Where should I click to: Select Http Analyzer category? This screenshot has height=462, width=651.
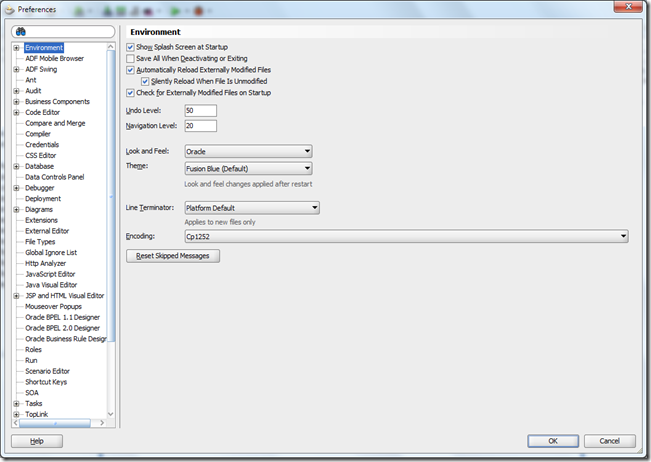pos(45,264)
